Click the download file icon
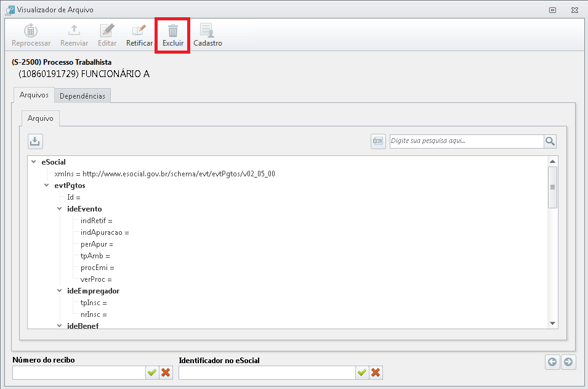Image resolution: width=588 pixels, height=389 pixels. click(35, 141)
